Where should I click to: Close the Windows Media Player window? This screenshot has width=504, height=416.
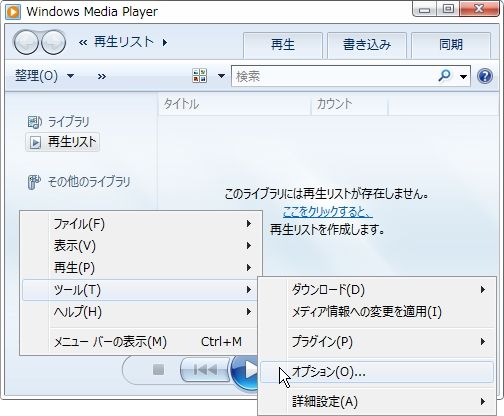pyautogui.click(x=479, y=9)
